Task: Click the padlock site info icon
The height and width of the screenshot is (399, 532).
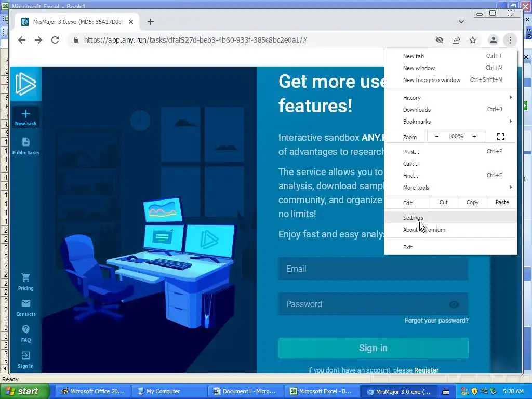Action: click(x=76, y=40)
